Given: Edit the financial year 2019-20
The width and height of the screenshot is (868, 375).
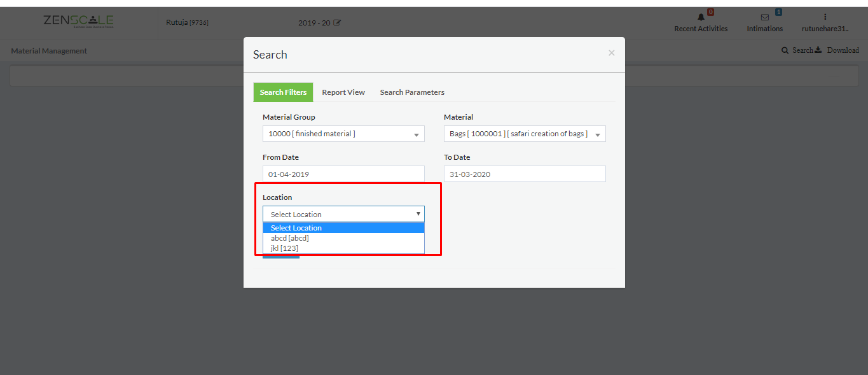Looking at the screenshot, I should 337,23.
